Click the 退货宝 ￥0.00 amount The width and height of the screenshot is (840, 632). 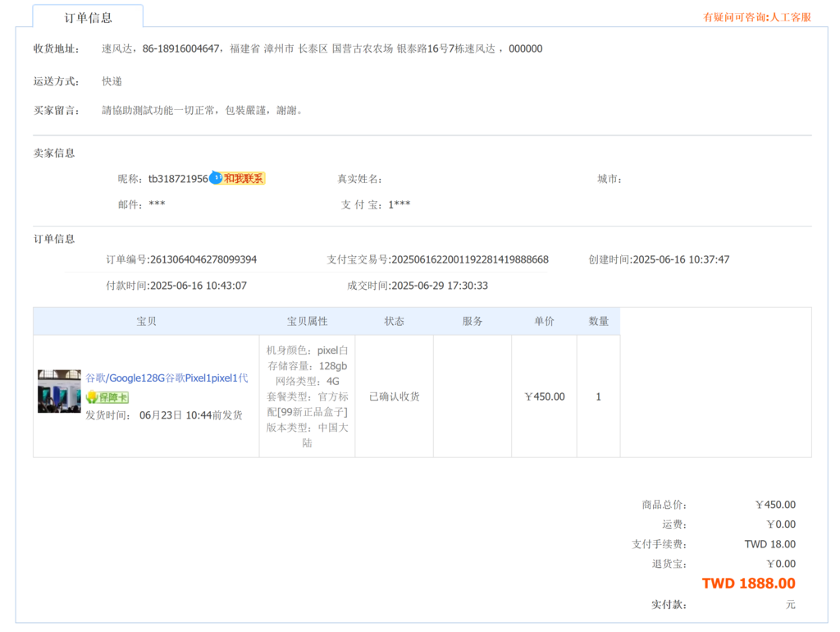(781, 564)
